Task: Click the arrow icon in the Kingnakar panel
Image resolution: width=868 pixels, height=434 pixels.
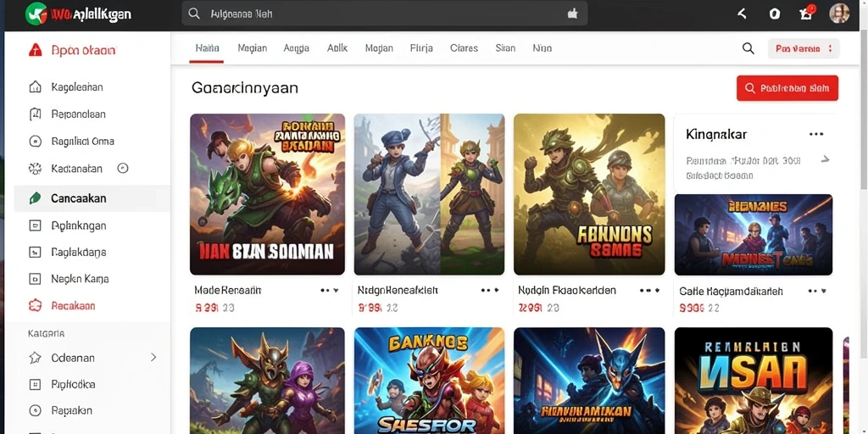Action: 826,159
